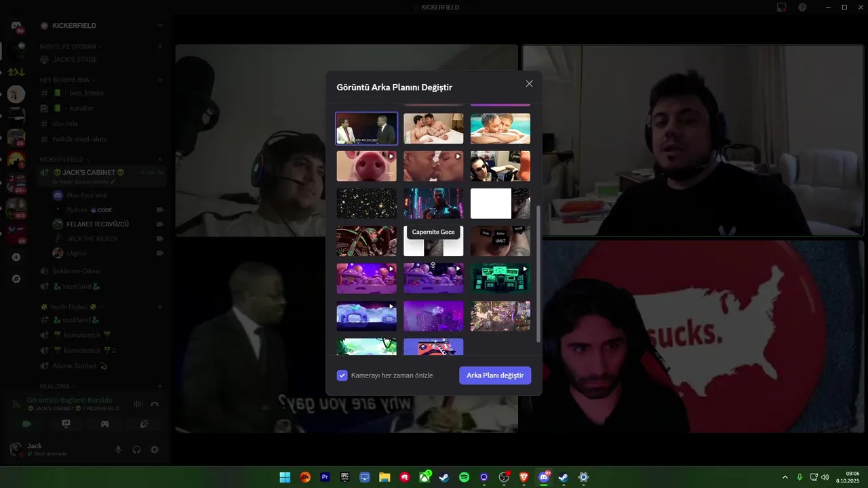This screenshot has height=488, width=868.
Task: Open Discord inbox icon in title bar
Action: (x=782, y=7)
